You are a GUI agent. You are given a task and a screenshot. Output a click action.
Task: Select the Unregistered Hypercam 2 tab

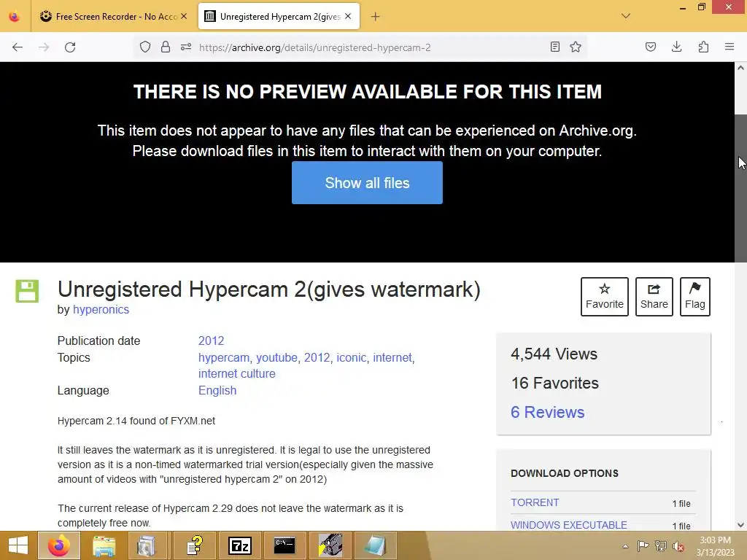click(x=279, y=16)
